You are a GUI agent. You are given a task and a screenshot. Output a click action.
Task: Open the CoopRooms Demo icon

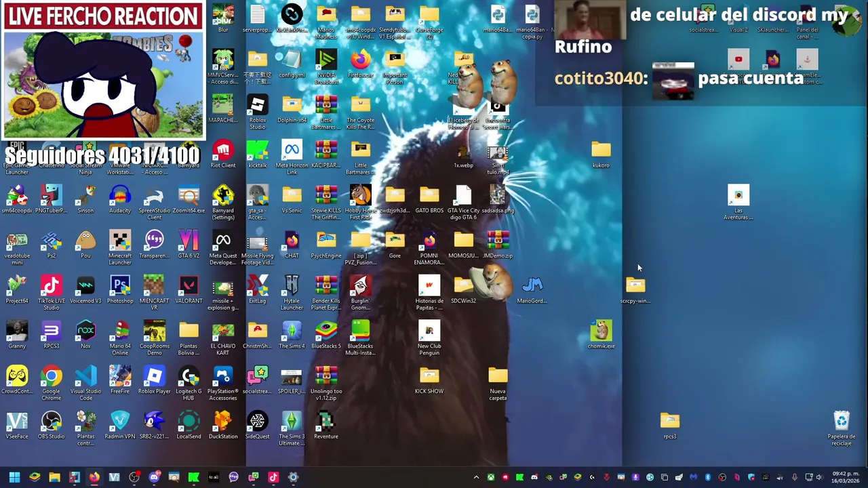[154, 338]
